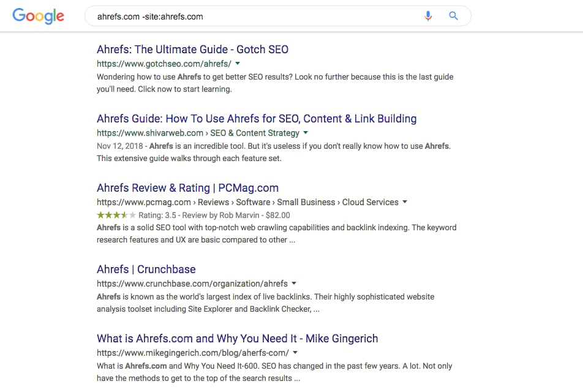This screenshot has height=392, width=583.
Task: Open dropdown arrow beside pcmag.com breadcrumb
Action: (405, 202)
